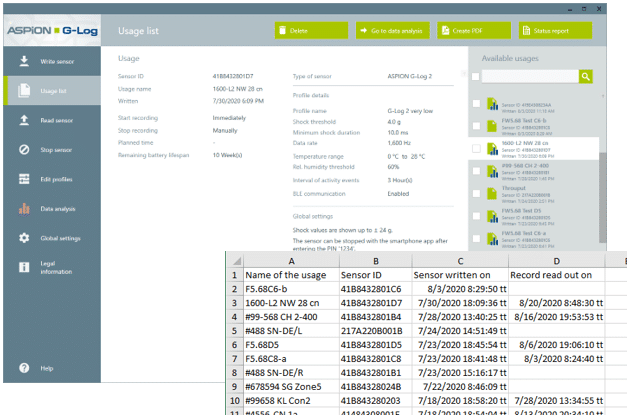The height and width of the screenshot is (417, 632).
Task: Select spreadsheet row 5 header
Action: click(235, 331)
